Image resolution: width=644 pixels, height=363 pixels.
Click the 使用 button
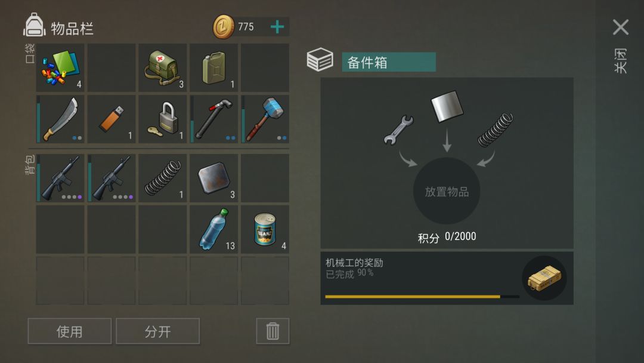click(x=69, y=331)
